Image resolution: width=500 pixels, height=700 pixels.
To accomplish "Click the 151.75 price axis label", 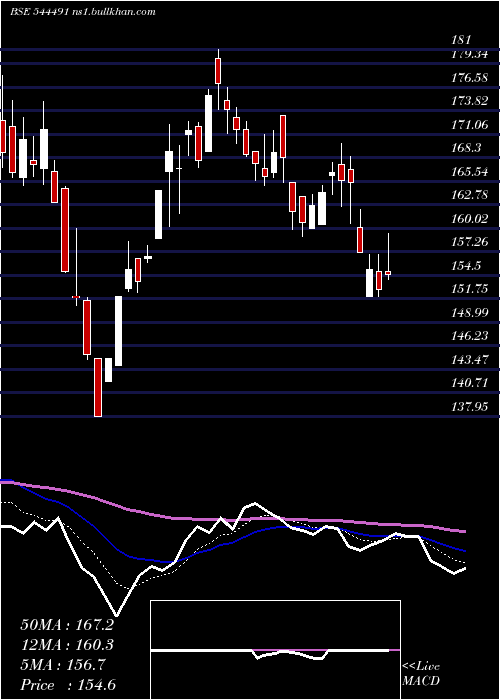I will point(469,288).
